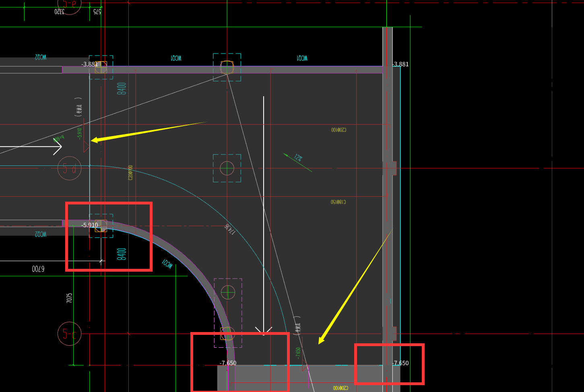Select the rotated green -5.910 elevation text
584x392 pixels.
coord(80,133)
